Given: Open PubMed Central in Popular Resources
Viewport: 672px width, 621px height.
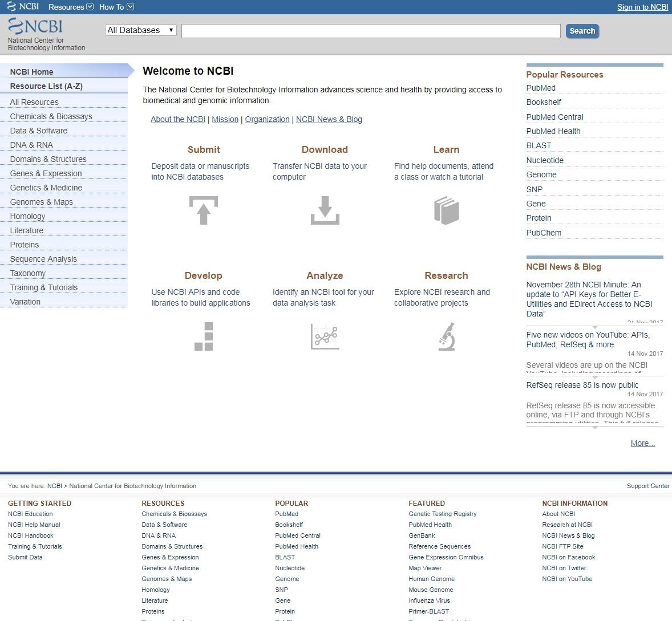Looking at the screenshot, I should [x=554, y=117].
